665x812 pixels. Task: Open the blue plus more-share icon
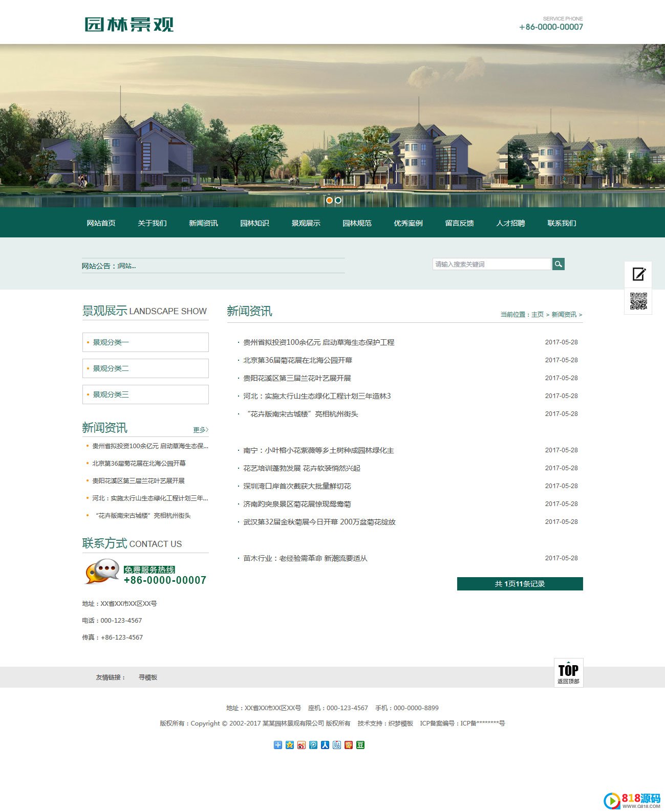(278, 745)
